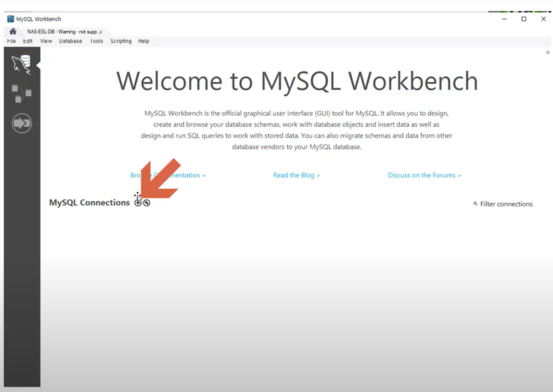
Task: Open the Scripting menu
Action: 121,41
